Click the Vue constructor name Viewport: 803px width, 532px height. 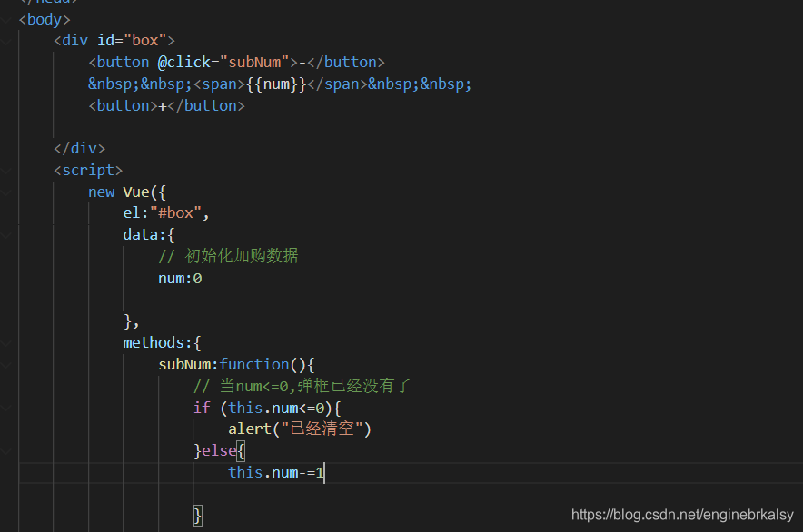(135, 192)
